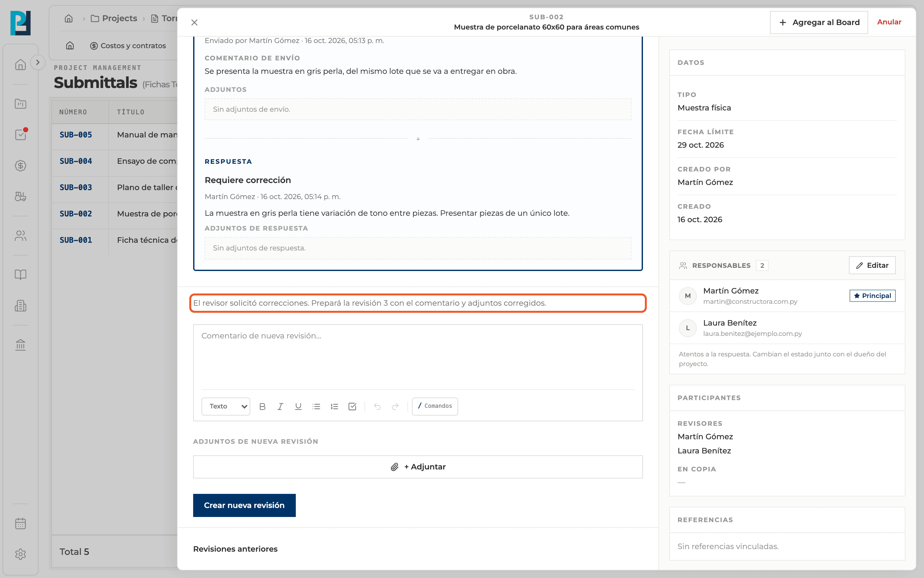Image resolution: width=924 pixels, height=578 pixels.
Task: Open the sidebar home icon
Action: tap(20, 64)
